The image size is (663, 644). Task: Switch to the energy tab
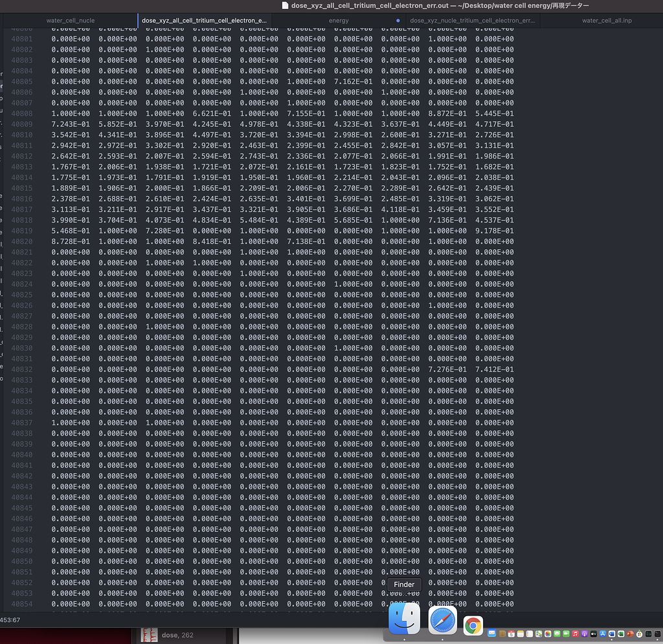pos(339,21)
